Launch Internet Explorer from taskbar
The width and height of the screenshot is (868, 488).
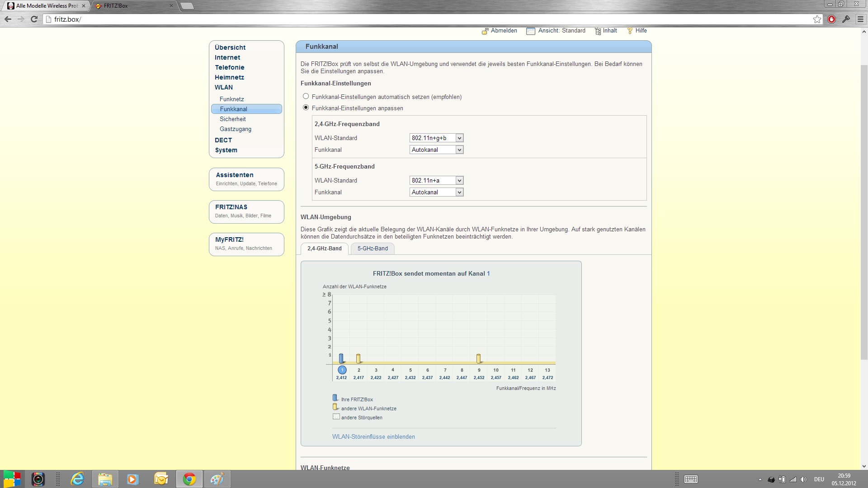[77, 479]
